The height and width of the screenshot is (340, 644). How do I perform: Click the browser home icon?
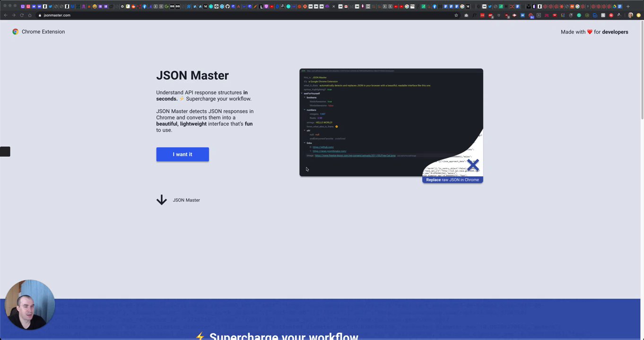click(30, 15)
